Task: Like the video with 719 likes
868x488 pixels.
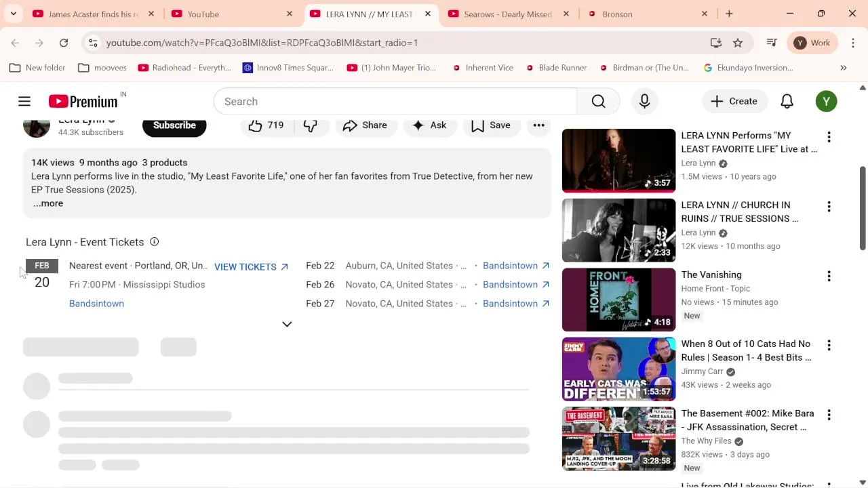Action: click(266, 125)
